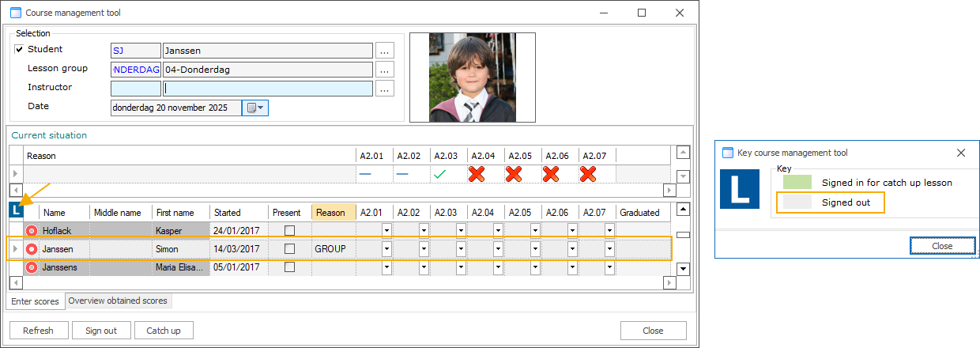Sort by First name column header

tap(181, 212)
